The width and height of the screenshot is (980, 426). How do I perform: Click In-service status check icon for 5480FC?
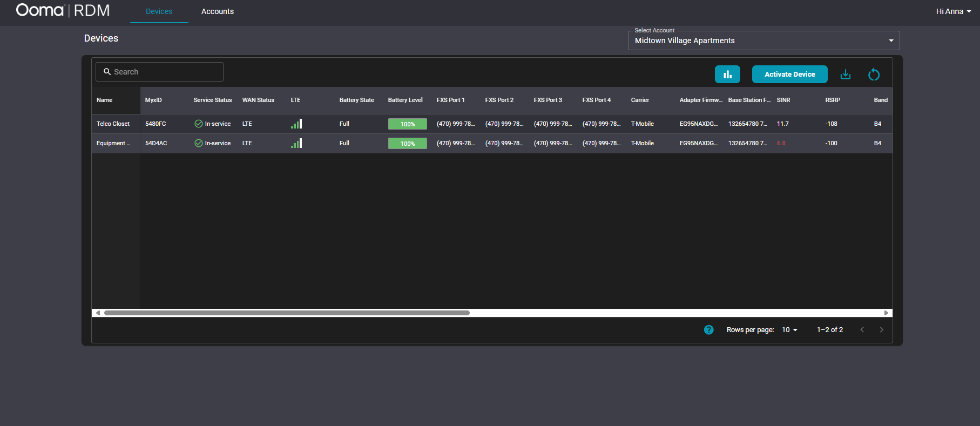point(198,124)
